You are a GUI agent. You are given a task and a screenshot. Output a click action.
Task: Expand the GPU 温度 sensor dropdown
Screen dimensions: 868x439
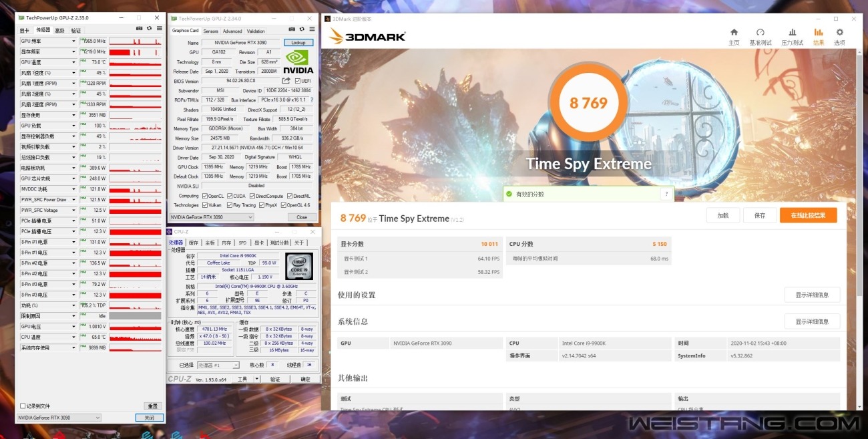tap(73, 62)
